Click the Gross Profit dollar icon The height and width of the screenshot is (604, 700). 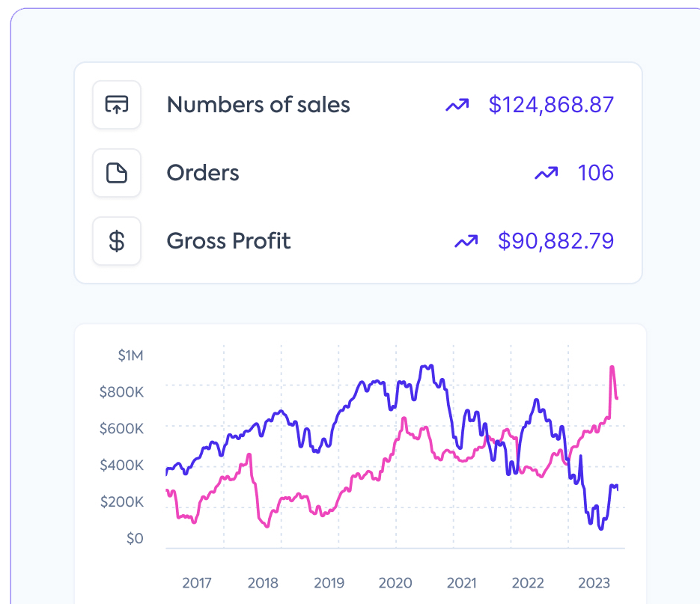pos(117,241)
